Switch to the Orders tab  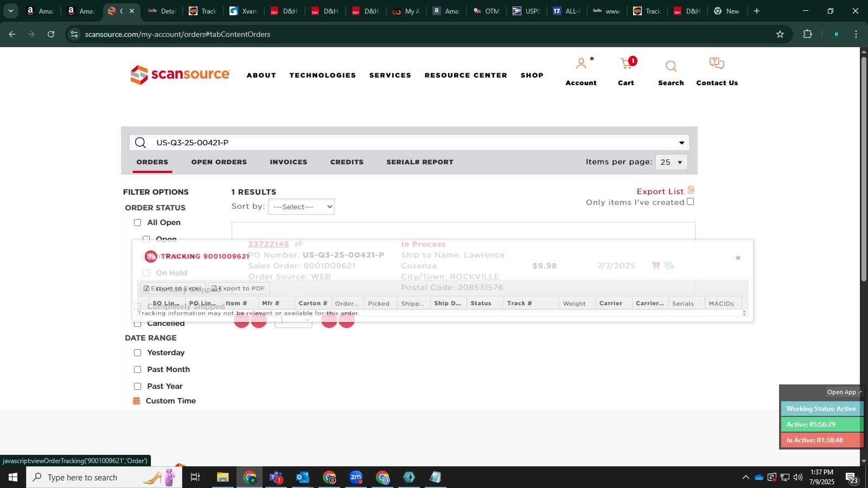(x=152, y=162)
